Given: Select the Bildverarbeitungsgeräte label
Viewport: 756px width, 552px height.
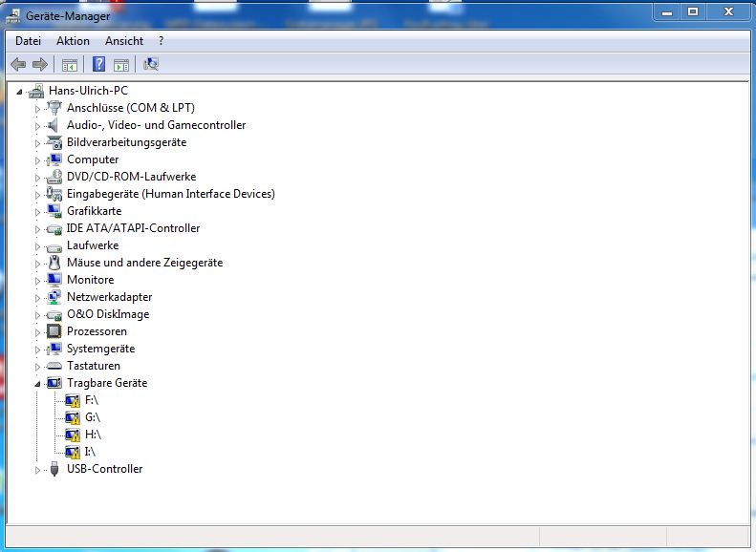Looking at the screenshot, I should [x=127, y=142].
